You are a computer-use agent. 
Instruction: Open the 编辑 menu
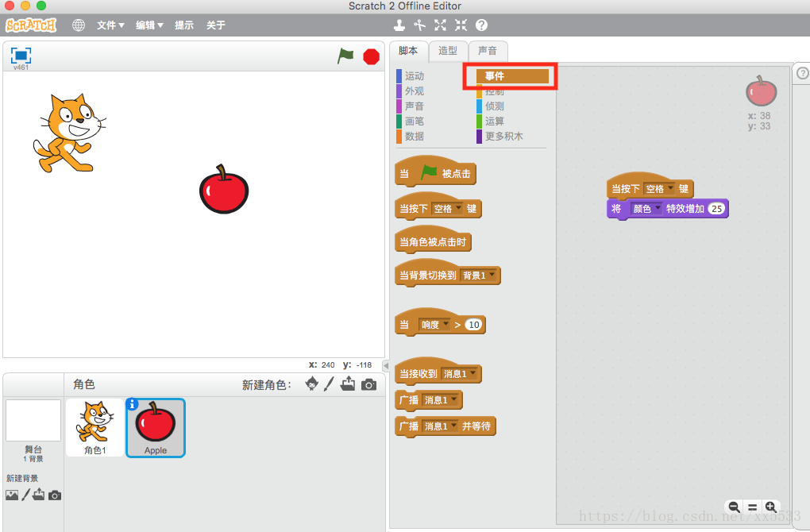149,25
